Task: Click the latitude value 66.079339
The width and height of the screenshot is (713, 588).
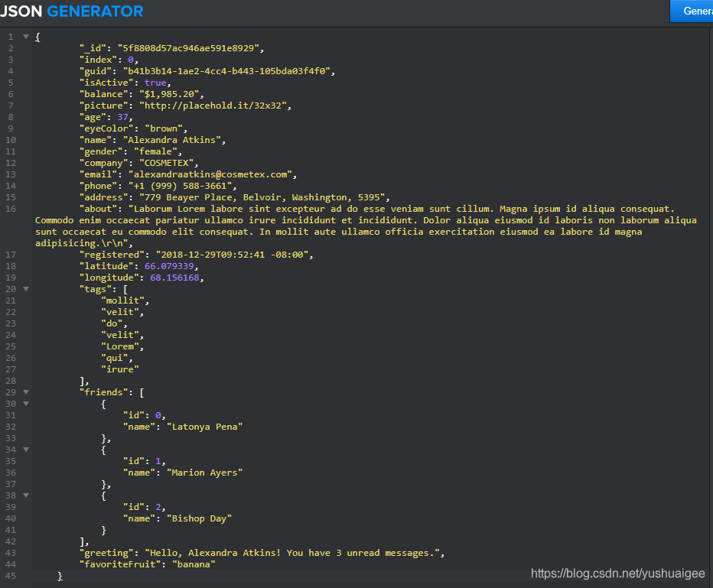Action: coord(169,266)
